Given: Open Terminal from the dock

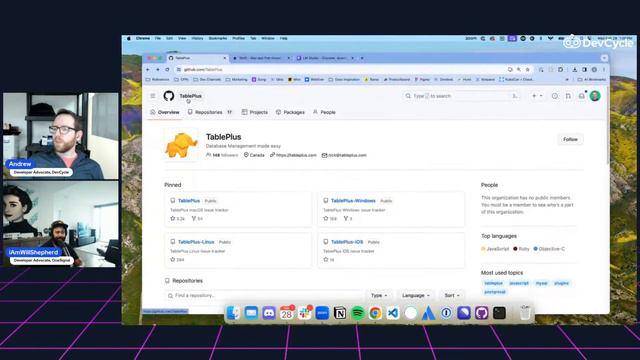Looking at the screenshot, I should pos(499,313).
